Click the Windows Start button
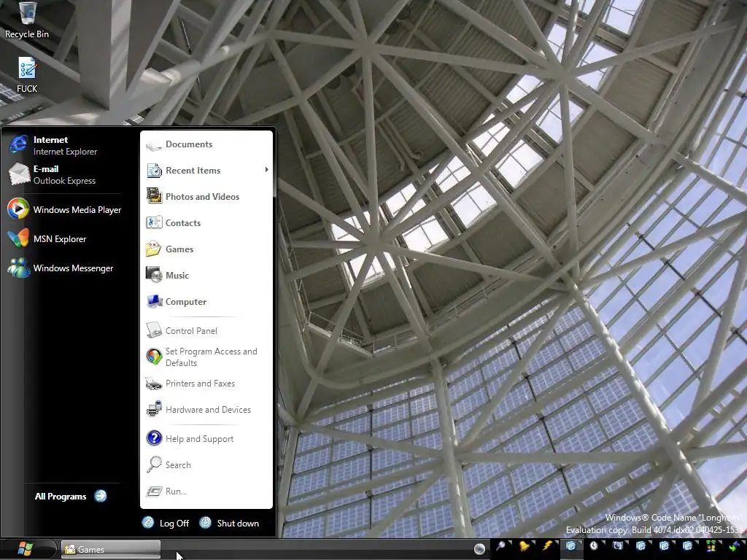This screenshot has height=560, width=747. click(25, 548)
